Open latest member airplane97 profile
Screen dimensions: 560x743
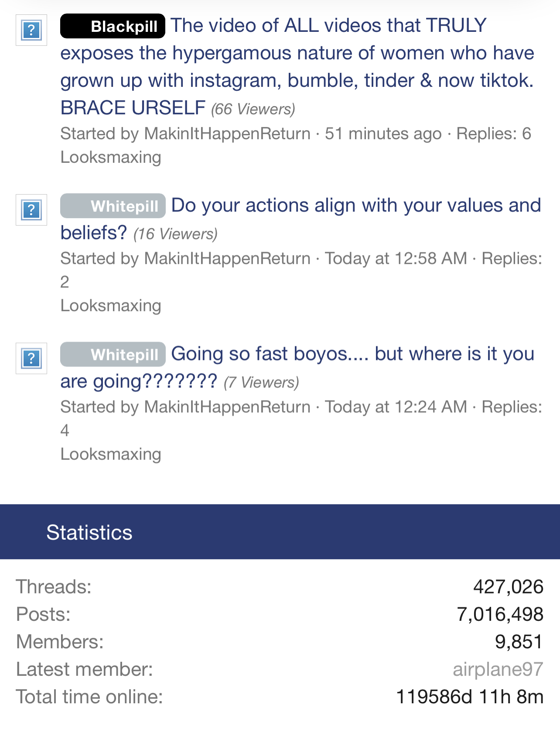click(498, 669)
